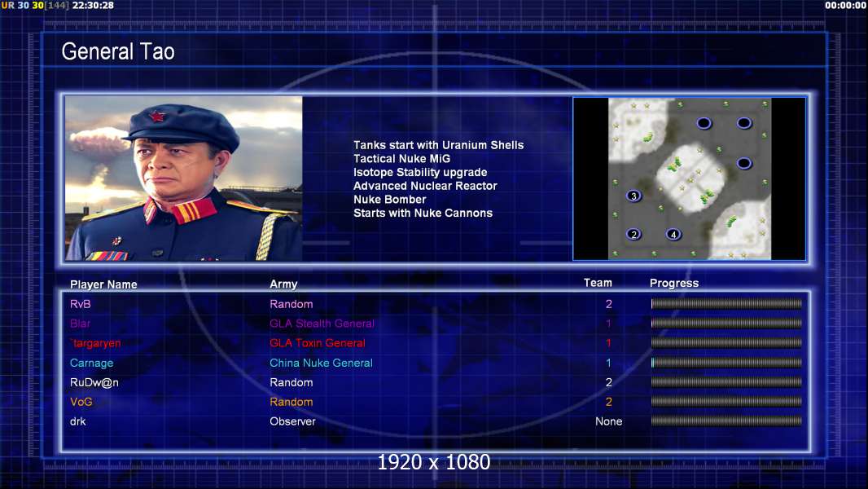Click RuDw@n's loading progress bar
Image resolution: width=868 pixels, height=489 pixels.
point(726,382)
